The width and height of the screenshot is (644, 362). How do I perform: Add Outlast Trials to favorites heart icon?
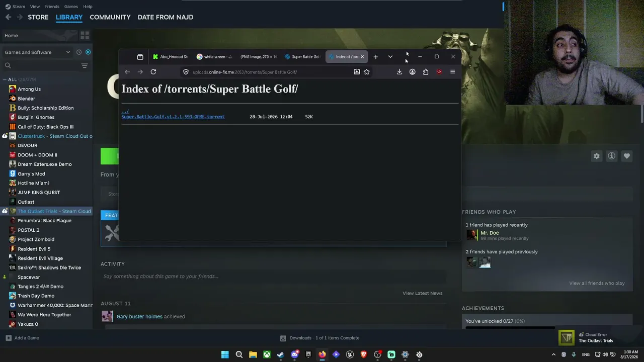tap(627, 156)
